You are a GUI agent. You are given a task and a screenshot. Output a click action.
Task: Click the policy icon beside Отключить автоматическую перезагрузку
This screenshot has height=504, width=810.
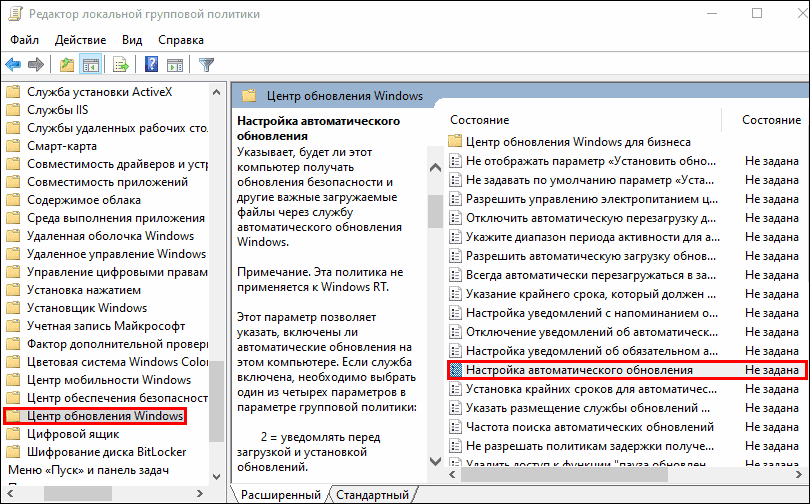point(455,218)
